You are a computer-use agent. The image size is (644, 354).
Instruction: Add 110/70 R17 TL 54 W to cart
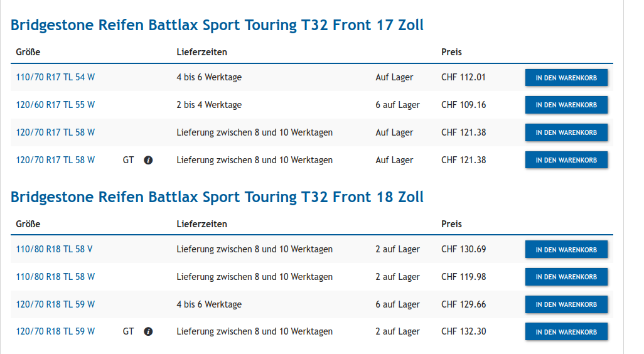566,78
